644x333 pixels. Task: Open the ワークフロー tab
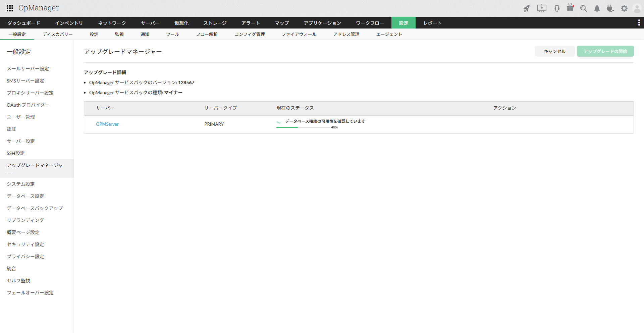coord(370,23)
